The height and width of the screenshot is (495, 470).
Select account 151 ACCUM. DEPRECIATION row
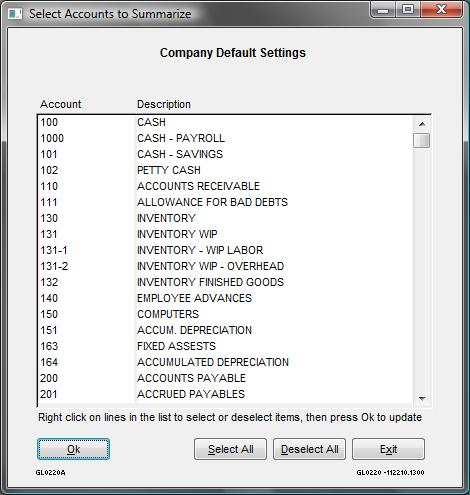pyautogui.click(x=225, y=330)
